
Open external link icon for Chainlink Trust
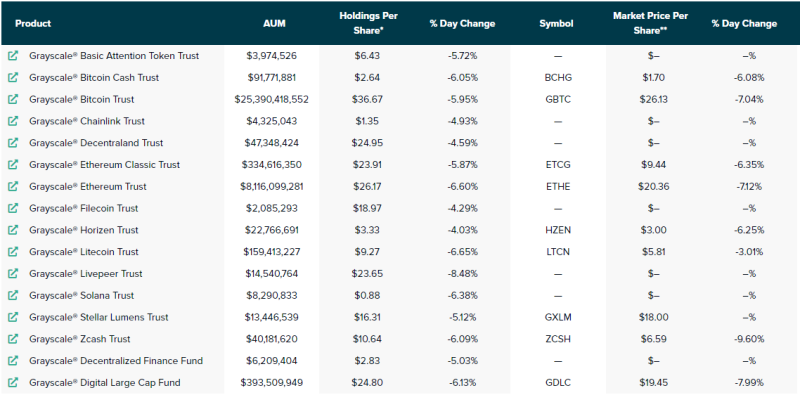click(x=13, y=121)
